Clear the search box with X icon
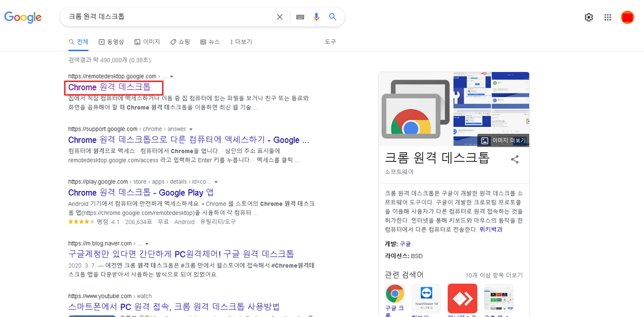The width and height of the screenshot is (644, 317). 280,17
